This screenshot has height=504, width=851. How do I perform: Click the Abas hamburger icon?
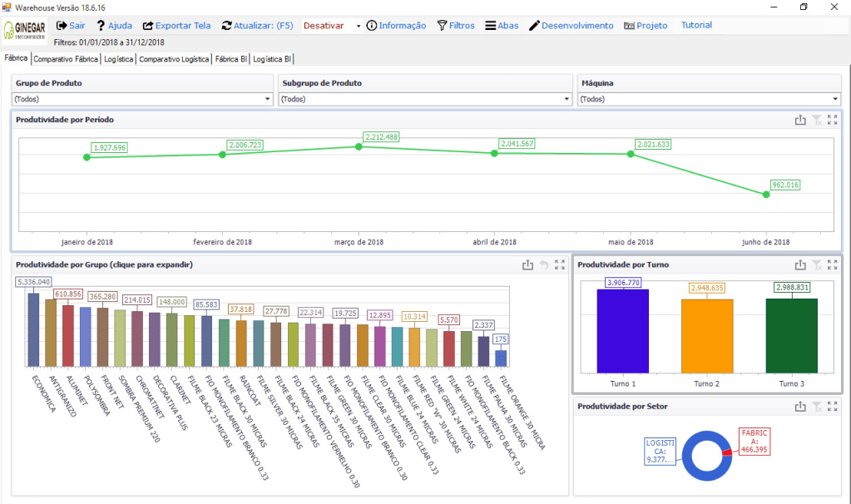coord(491,26)
